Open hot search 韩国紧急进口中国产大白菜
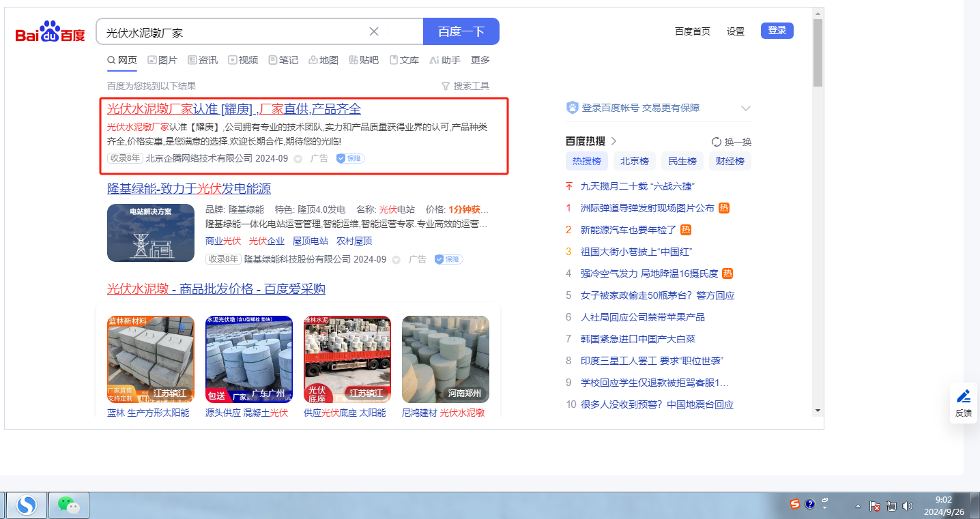The height and width of the screenshot is (519, 980). coord(637,339)
